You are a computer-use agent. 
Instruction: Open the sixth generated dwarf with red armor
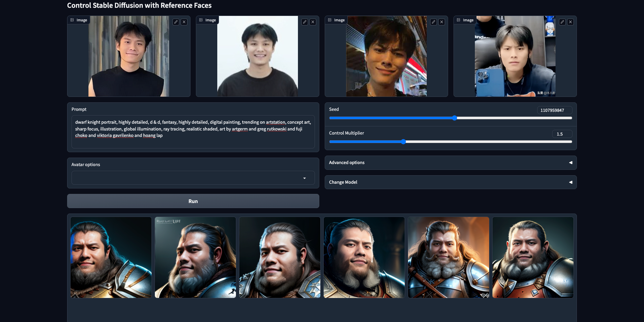tap(533, 258)
